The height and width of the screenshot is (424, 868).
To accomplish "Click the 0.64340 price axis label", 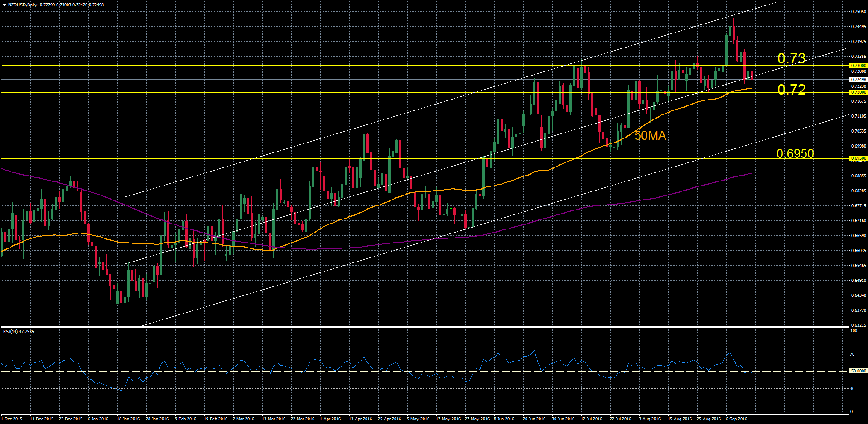I will (x=859, y=295).
